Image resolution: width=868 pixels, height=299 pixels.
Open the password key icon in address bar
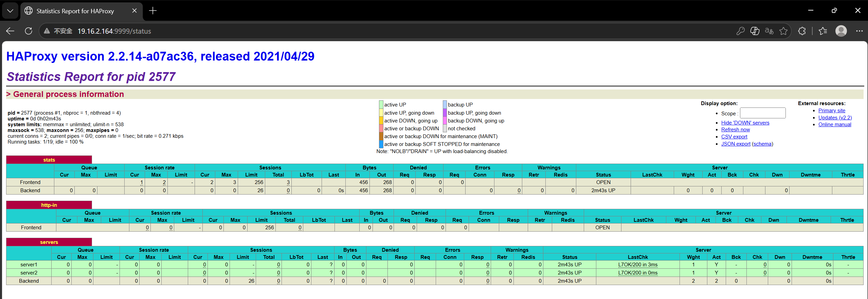(x=740, y=31)
